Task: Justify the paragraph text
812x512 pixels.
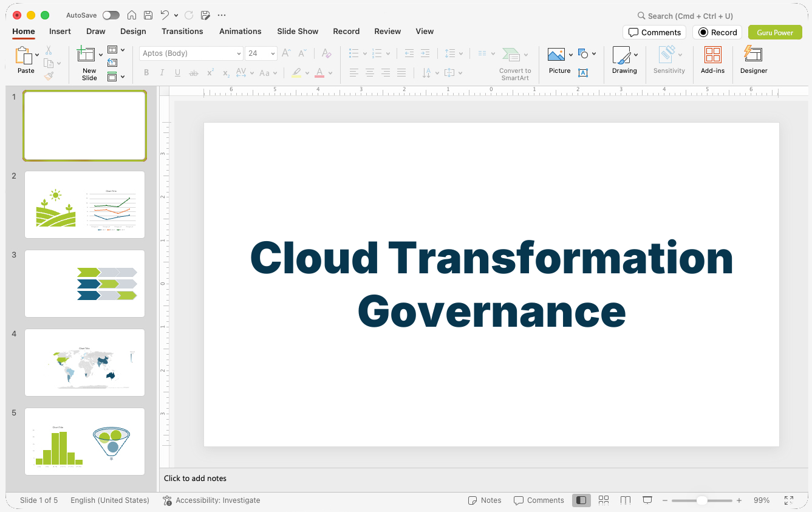Action: [401, 73]
